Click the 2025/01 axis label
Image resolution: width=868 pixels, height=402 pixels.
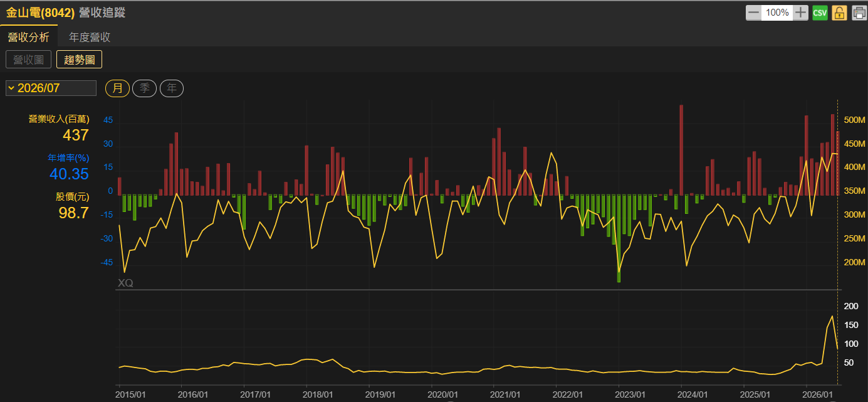(756, 394)
